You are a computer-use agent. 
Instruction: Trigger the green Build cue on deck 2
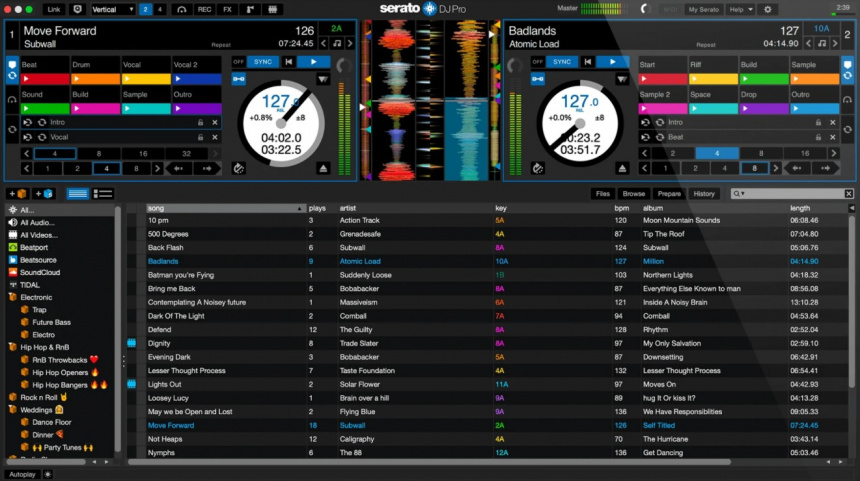tap(763, 79)
